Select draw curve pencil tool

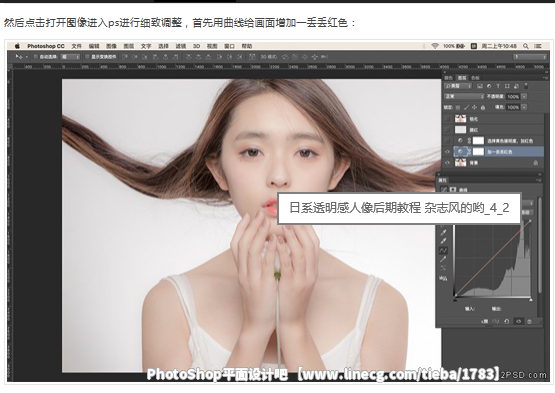(x=443, y=260)
